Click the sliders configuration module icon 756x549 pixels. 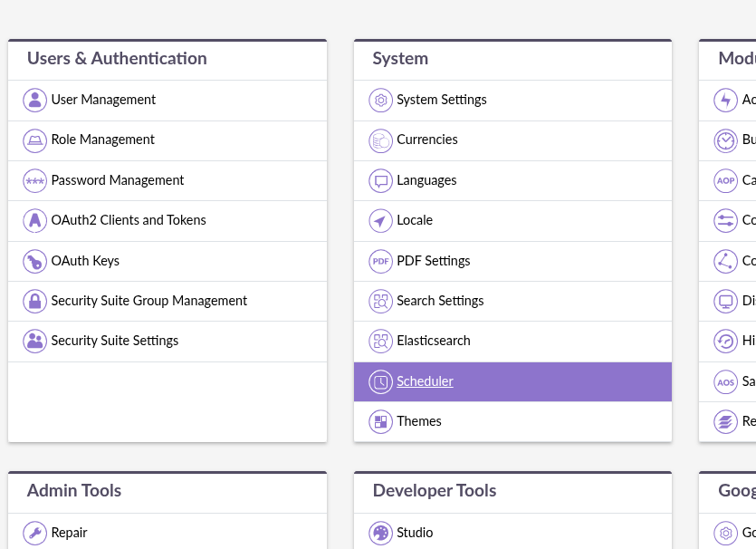[725, 220]
